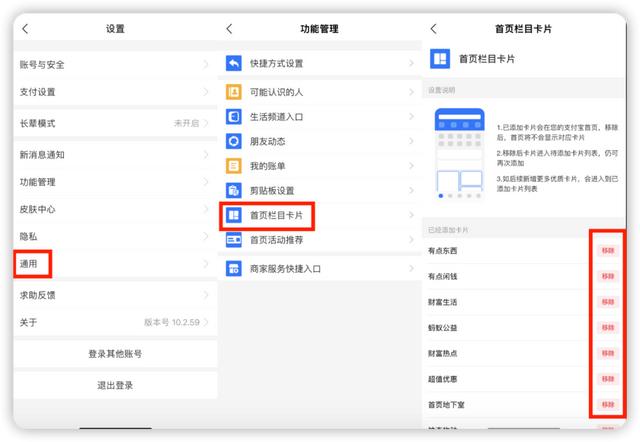Expand chevron beside 未开启
The height and width of the screenshot is (442, 640).
206,123
